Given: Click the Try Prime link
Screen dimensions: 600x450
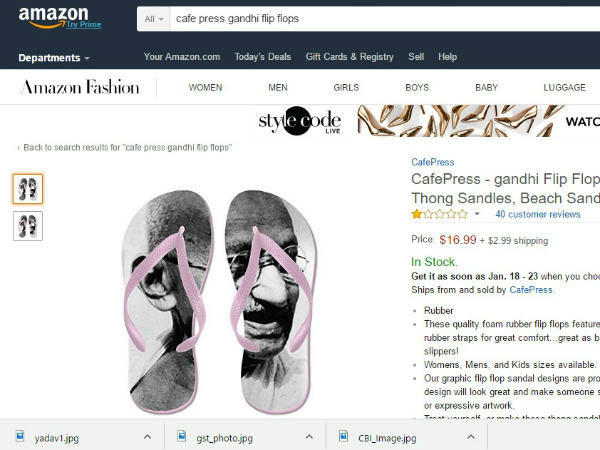Looking at the screenshot, I should coord(84,25).
